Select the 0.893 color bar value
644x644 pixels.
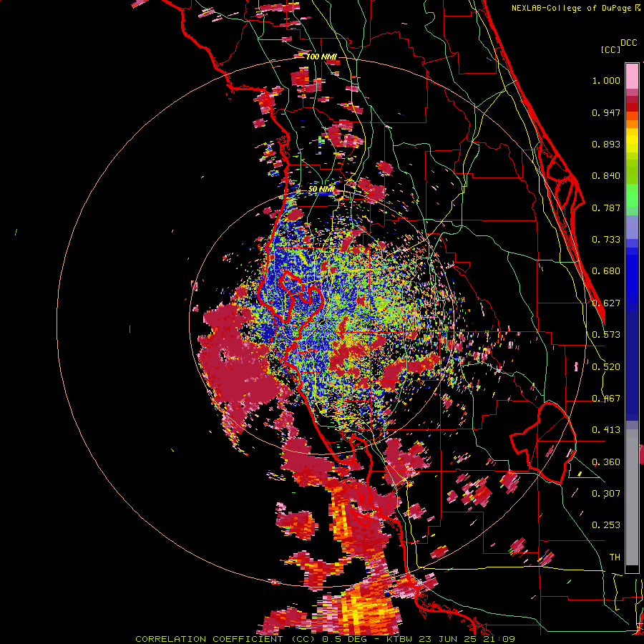pyautogui.click(x=606, y=144)
